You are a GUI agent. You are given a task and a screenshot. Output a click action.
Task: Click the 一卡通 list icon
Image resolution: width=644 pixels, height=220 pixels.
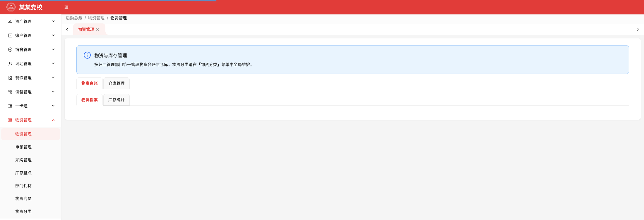point(10,106)
